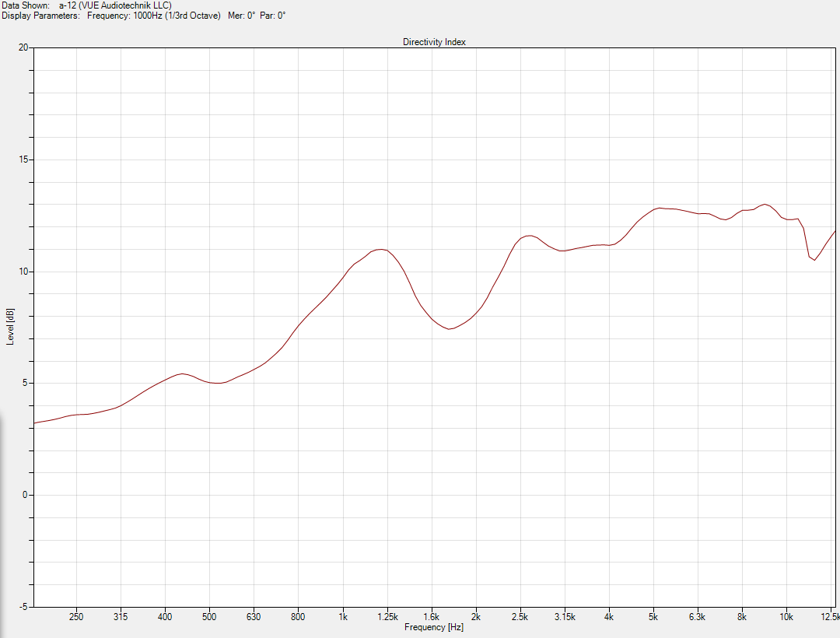Click the 15 dB level axis label
840x638 pixels.
(x=23, y=159)
